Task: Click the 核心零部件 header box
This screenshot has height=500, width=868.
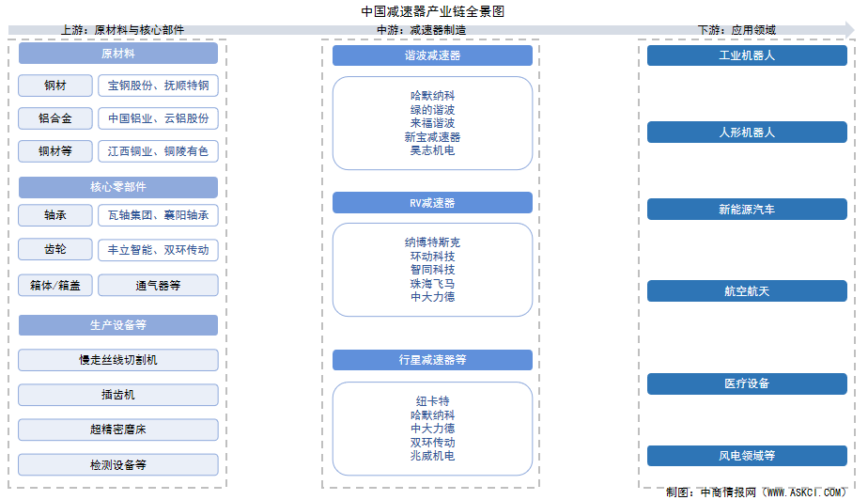Action: point(118,187)
